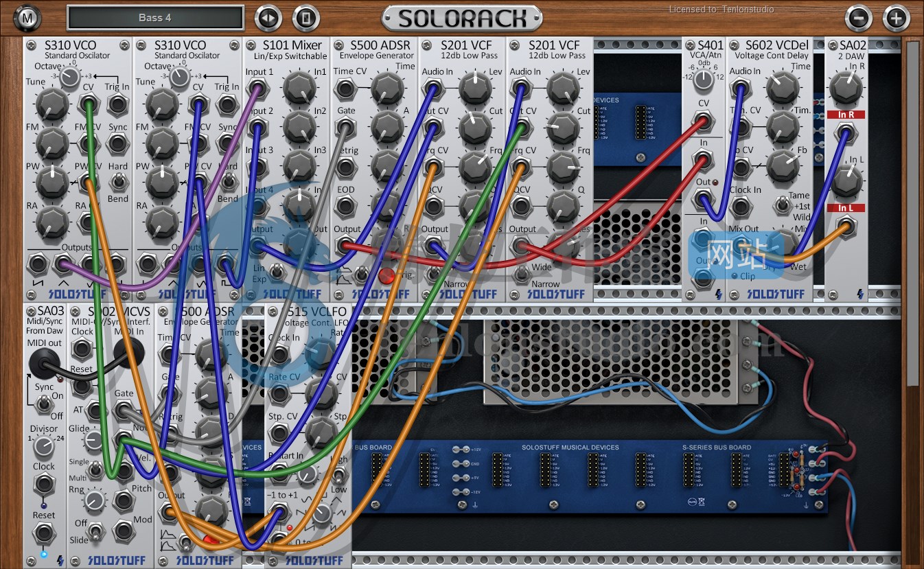Zoom in with the plus button
Image resolution: width=924 pixels, height=569 pixels.
pos(896,18)
